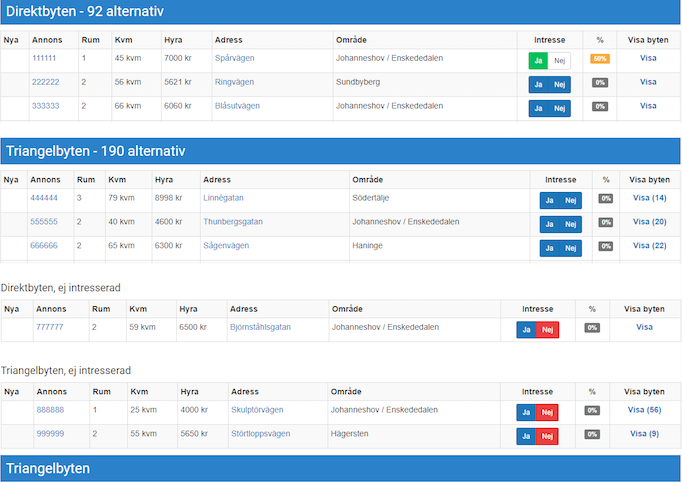Select Nej for the Spårvägen listing
682x486 pixels.
tap(559, 60)
